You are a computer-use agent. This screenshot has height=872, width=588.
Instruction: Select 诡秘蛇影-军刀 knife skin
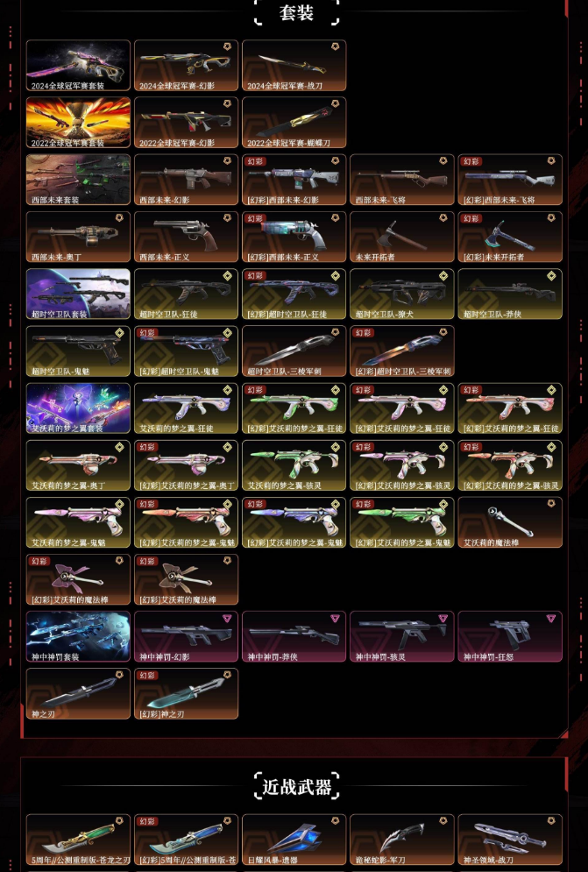(401, 840)
